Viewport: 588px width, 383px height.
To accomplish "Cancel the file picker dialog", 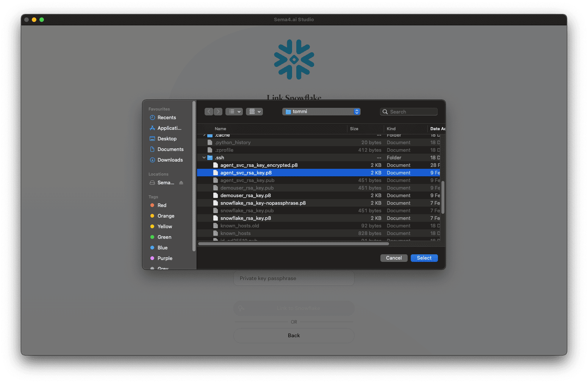I will pos(394,258).
